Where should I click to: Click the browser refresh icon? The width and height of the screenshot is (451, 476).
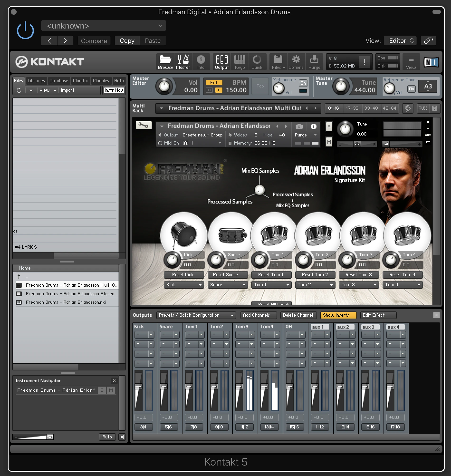click(x=19, y=90)
